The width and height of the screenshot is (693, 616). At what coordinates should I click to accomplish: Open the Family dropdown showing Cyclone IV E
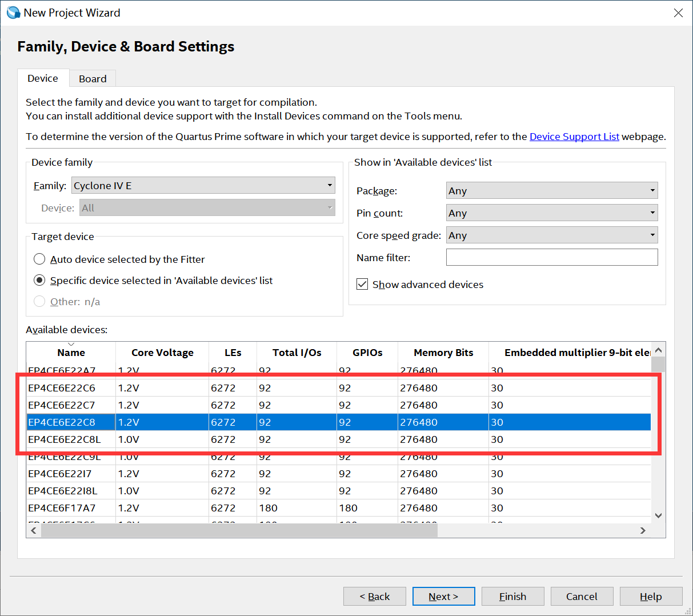coord(203,186)
